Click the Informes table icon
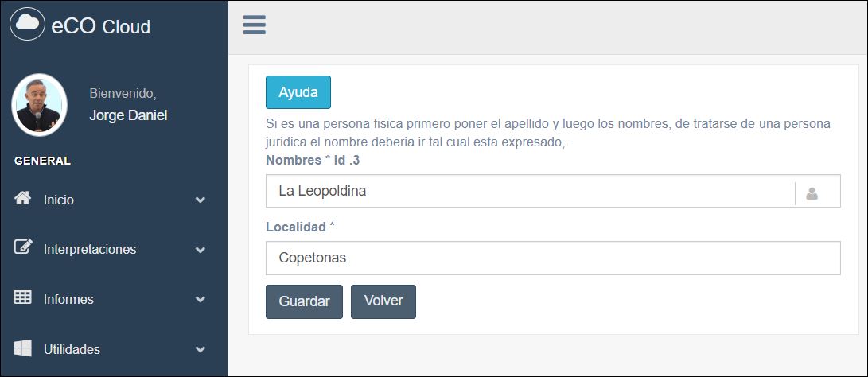The width and height of the screenshot is (868, 377). click(23, 297)
